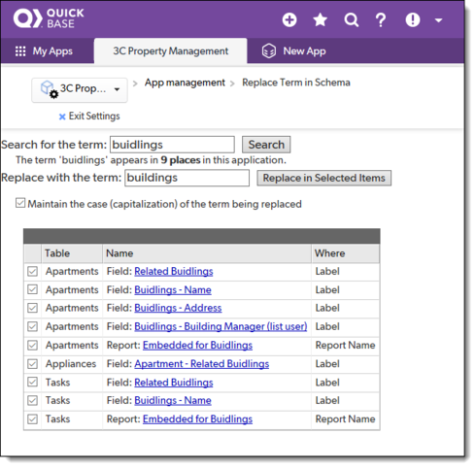Open Apartments Buidlings - Name field link
The height and width of the screenshot is (468, 476).
pyautogui.click(x=173, y=289)
